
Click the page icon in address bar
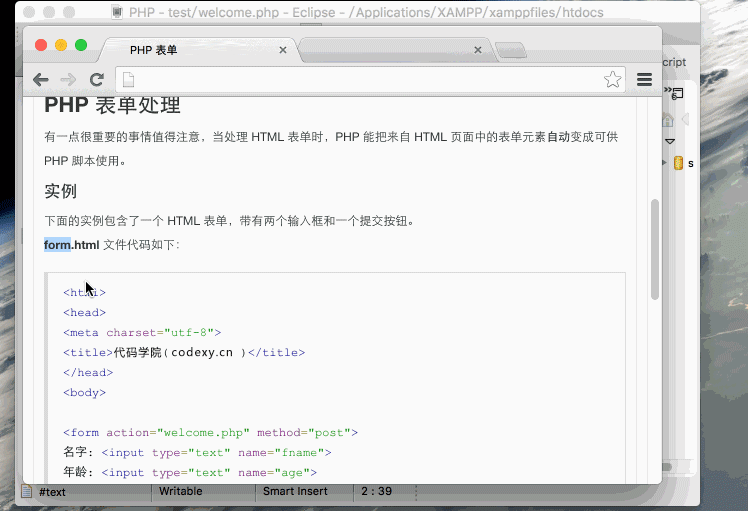(128, 80)
